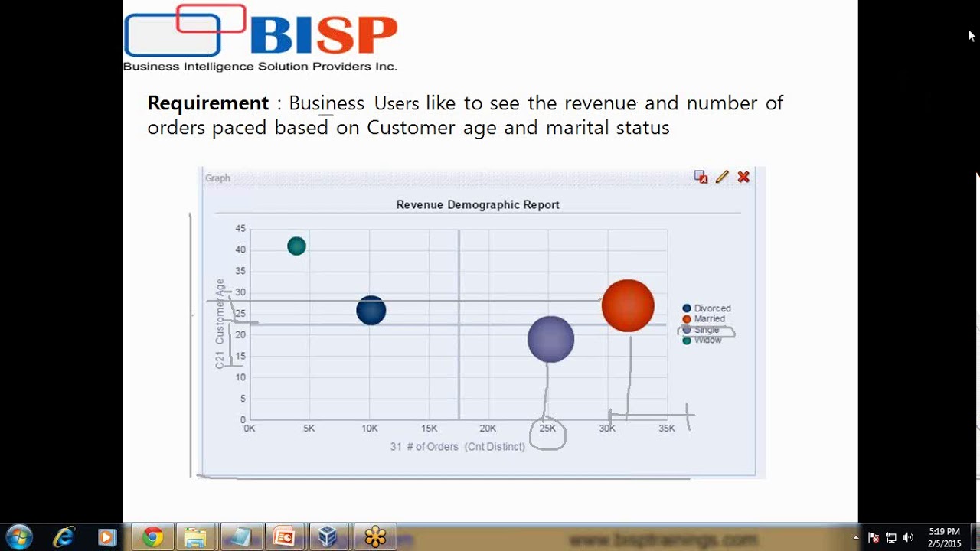Click the 'C21 Customer Age' axis label

(x=220, y=324)
